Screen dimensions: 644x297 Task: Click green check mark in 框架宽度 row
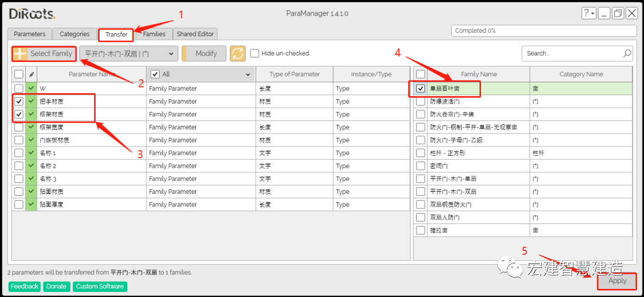click(31, 127)
